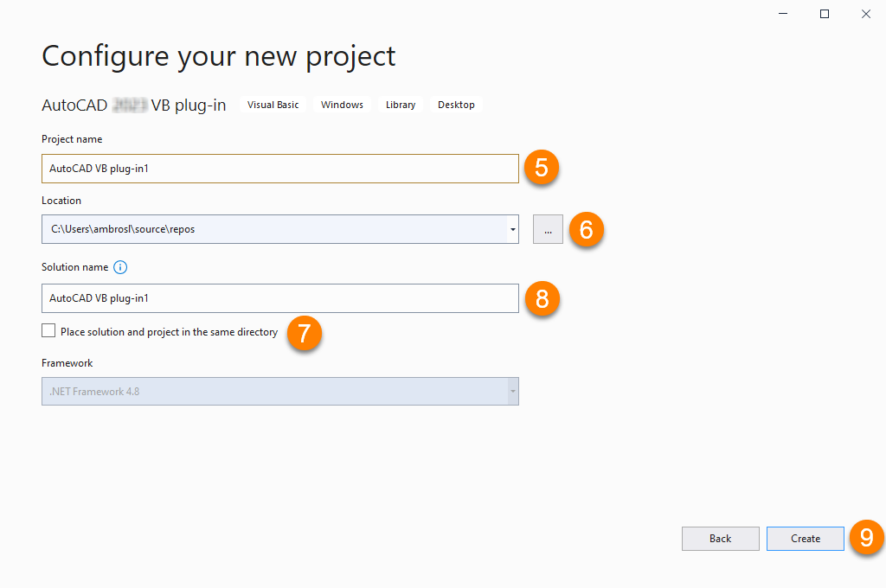Enable Place solution and project in same directory
The image size is (886, 588).
(48, 331)
